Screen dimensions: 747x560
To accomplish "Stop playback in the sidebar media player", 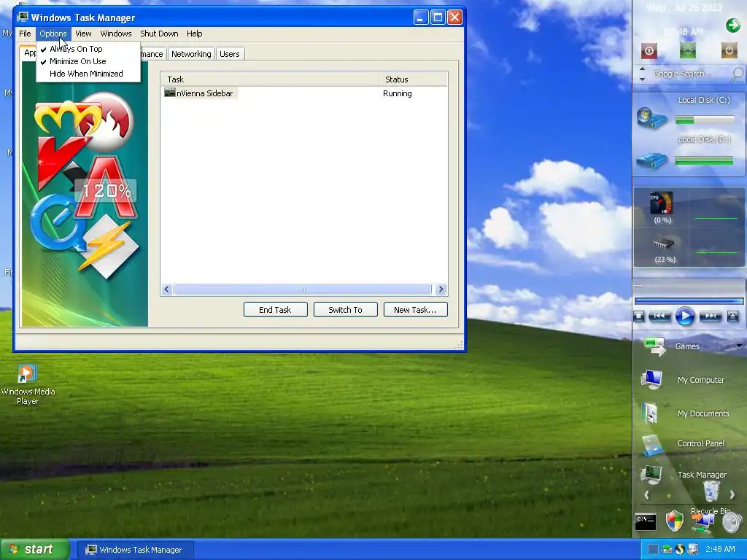I will tap(639, 316).
